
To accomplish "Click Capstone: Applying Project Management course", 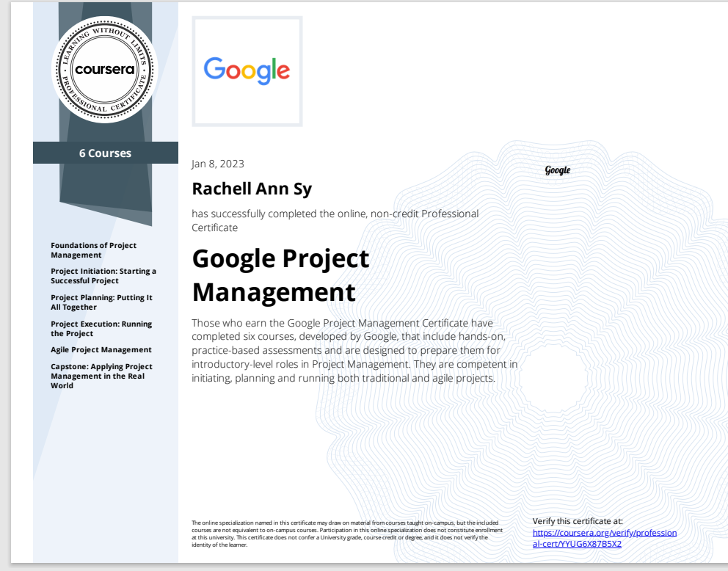I will click(101, 376).
